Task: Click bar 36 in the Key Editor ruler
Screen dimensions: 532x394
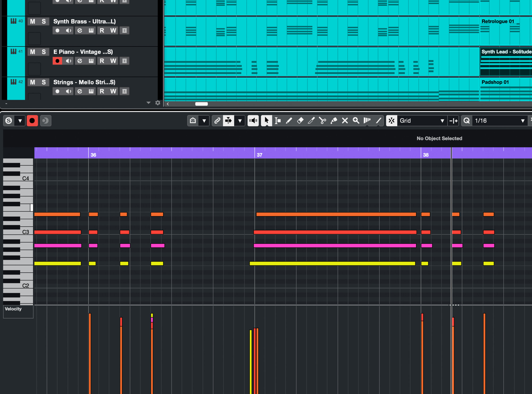Action: tap(93, 155)
